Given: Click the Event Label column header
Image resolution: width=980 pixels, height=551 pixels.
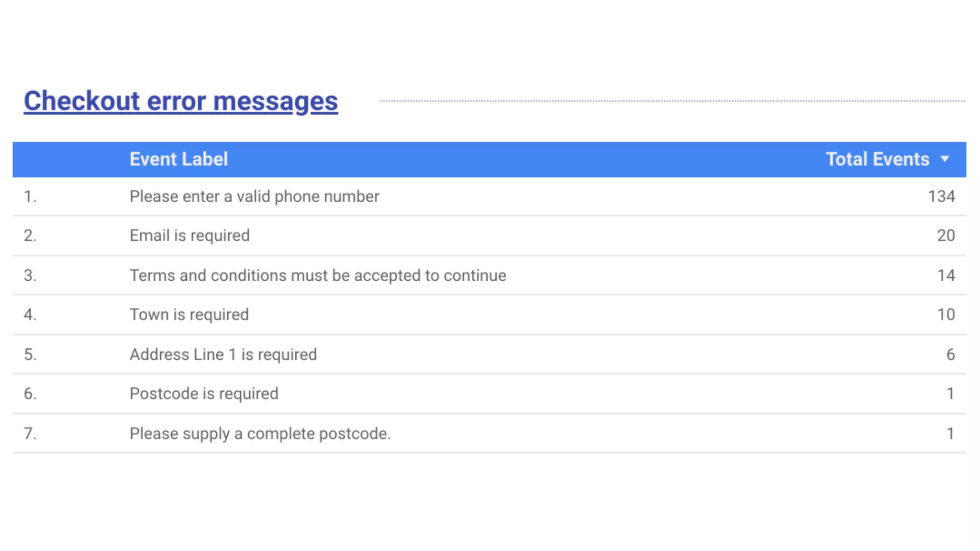Looking at the screenshot, I should (x=178, y=159).
